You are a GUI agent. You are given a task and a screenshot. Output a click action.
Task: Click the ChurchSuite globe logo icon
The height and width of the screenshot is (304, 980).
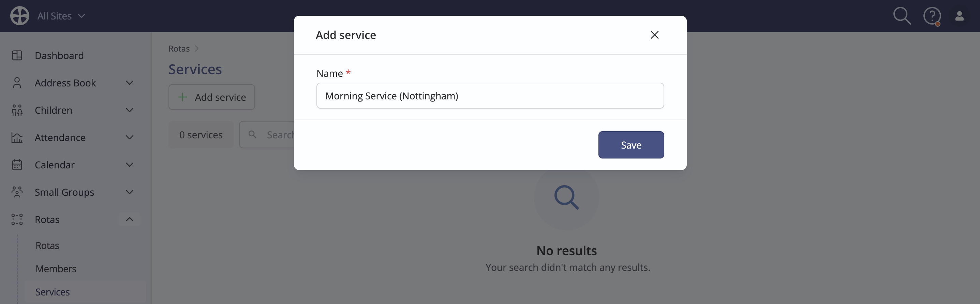19,16
